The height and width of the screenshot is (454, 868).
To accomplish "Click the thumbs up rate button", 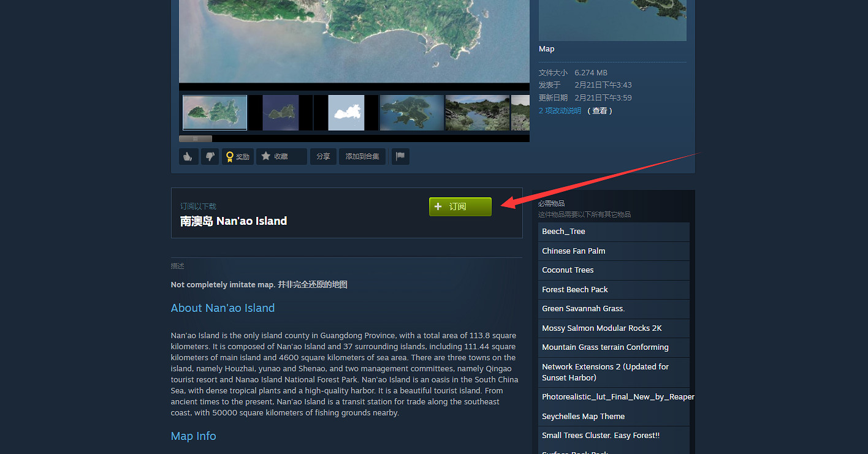I will click(x=188, y=157).
